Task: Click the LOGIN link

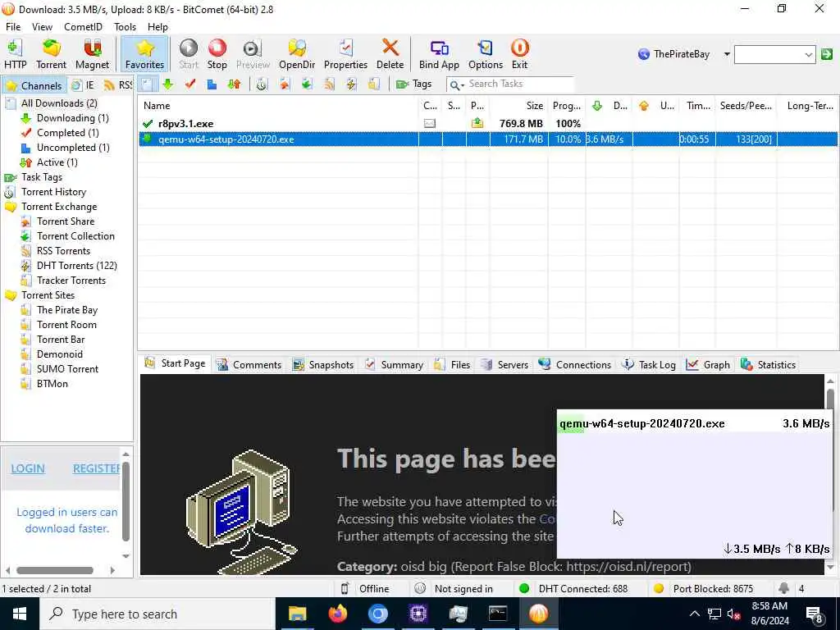Action: 28,468
